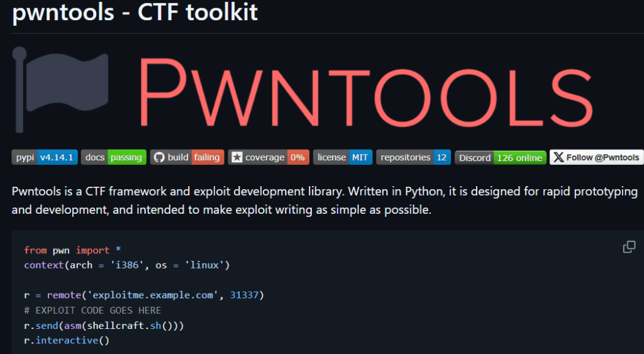This screenshot has height=354, width=644.
Task: Open the pypi v4.14.1 badge
Action: [x=45, y=157]
